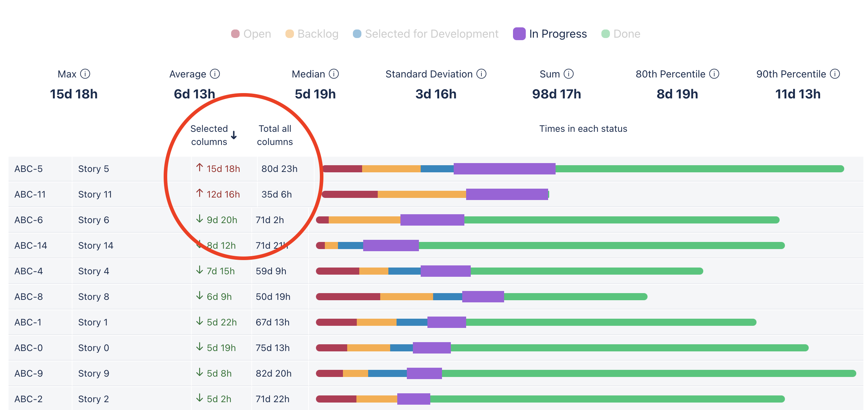The image size is (868, 410).
Task: Toggle the Open status in the legend
Action: 251,34
